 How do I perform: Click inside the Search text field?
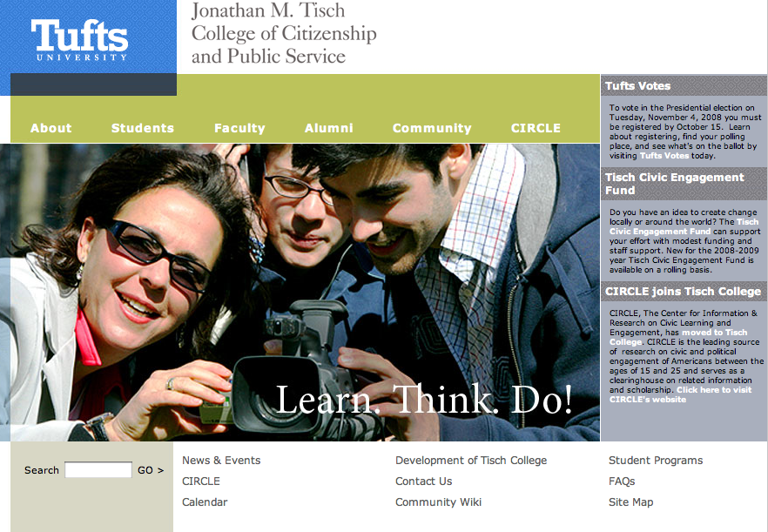[x=98, y=470]
